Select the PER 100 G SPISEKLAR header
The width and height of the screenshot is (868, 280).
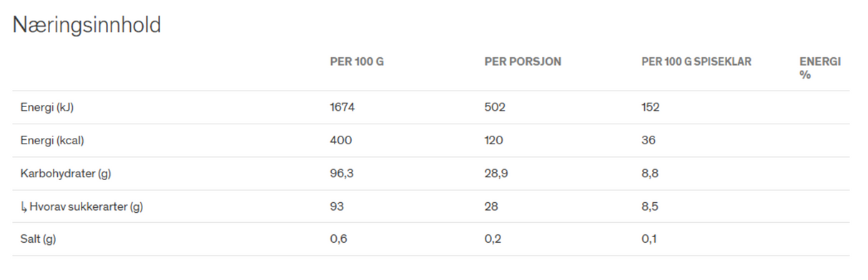click(x=696, y=62)
